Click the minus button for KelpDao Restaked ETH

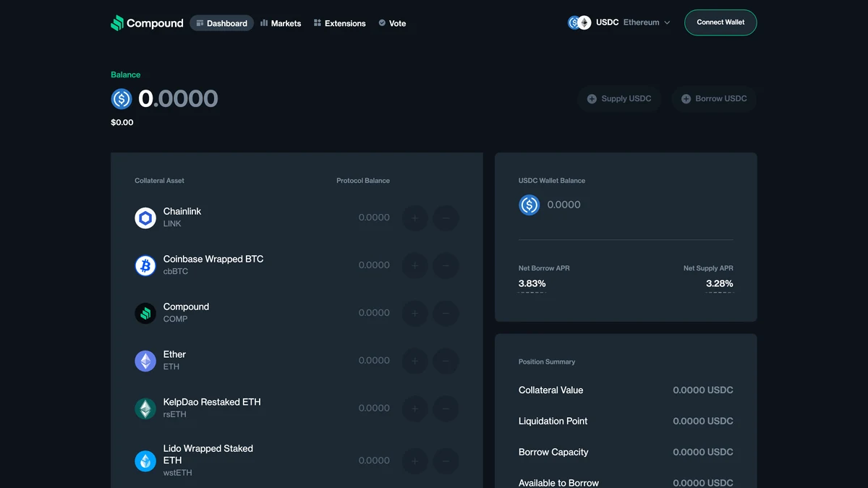(446, 408)
